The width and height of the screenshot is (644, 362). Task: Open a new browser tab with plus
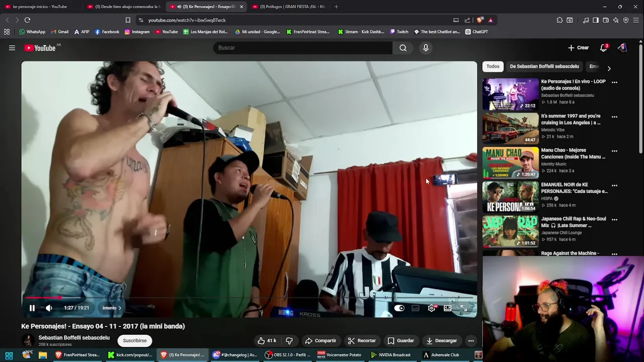pyautogui.click(x=336, y=7)
